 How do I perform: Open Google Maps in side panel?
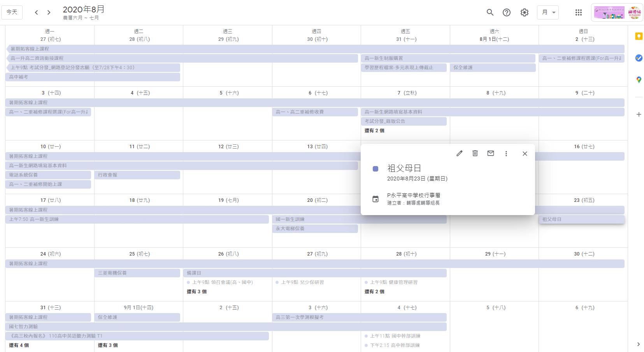point(639,80)
